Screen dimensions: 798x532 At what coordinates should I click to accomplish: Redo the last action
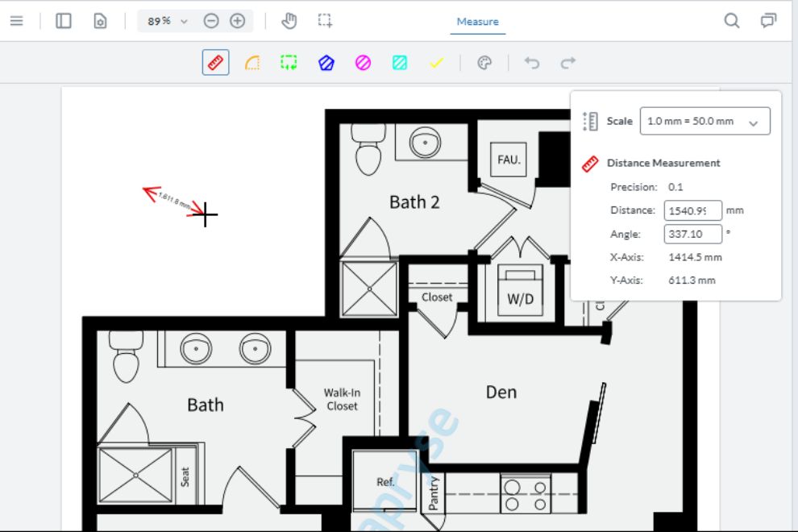(568, 63)
